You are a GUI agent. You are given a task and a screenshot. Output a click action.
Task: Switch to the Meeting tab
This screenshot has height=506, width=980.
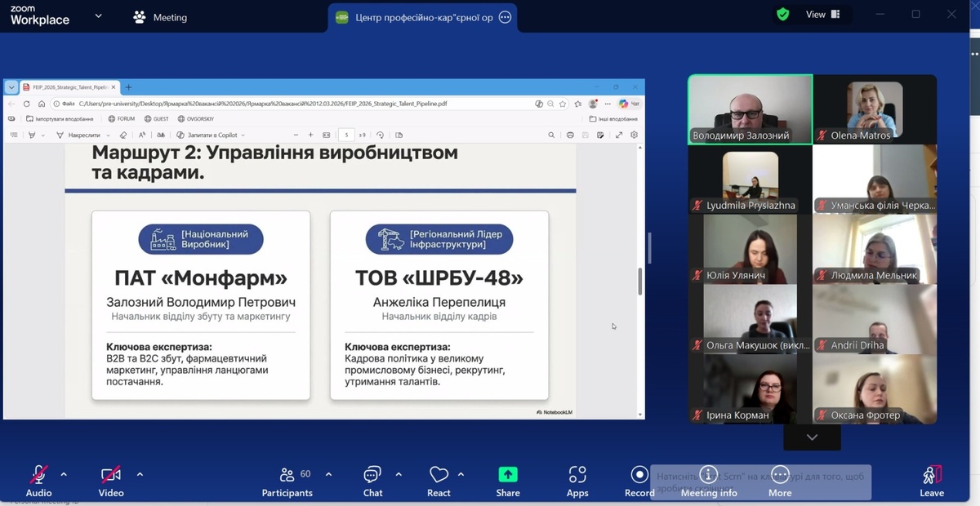[x=161, y=17]
